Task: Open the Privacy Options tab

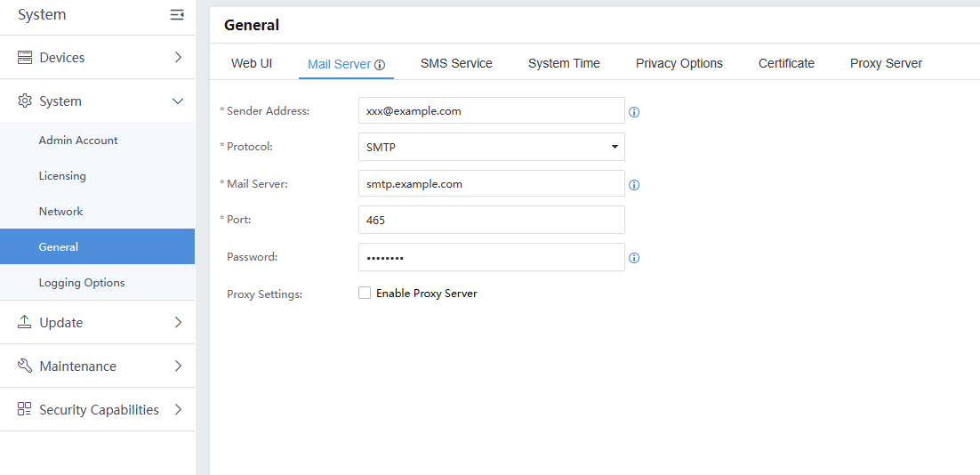Action: [679, 63]
